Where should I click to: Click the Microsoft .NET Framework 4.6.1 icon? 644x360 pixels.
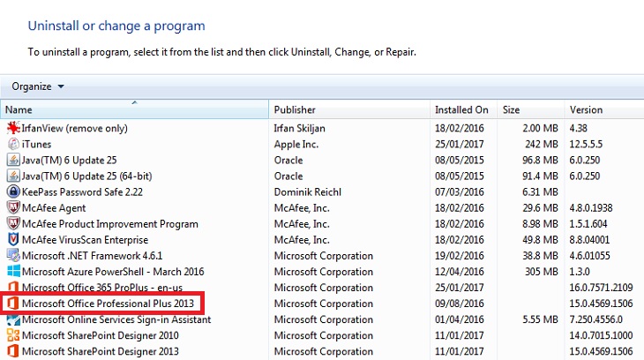coord(13,256)
